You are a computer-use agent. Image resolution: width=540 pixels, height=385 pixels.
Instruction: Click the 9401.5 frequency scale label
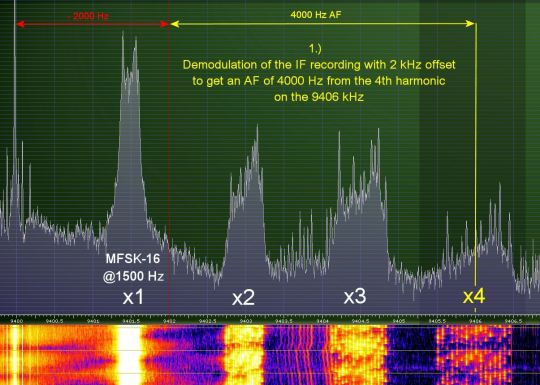pos(131,321)
